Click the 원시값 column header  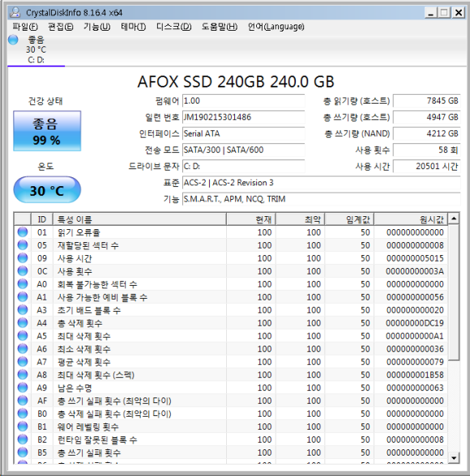coord(411,219)
